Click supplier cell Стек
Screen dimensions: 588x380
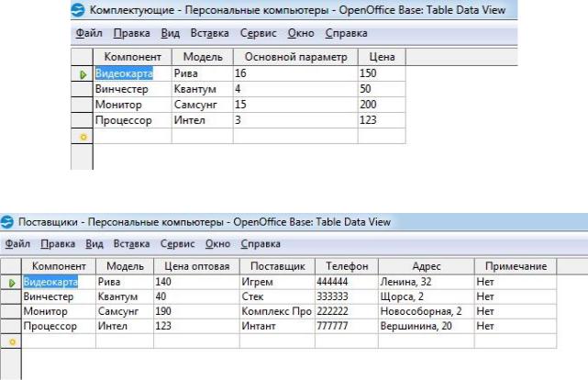278,296
